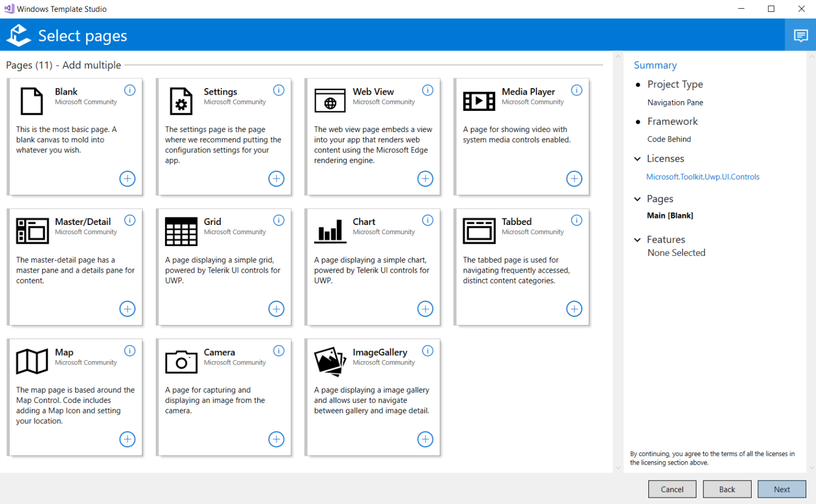Viewport: 816px width, 504px height.
Task: Add Media Player page via plus icon
Action: click(574, 178)
